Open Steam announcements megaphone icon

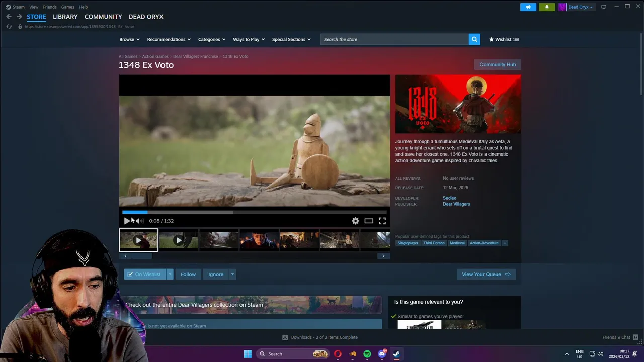tap(528, 7)
